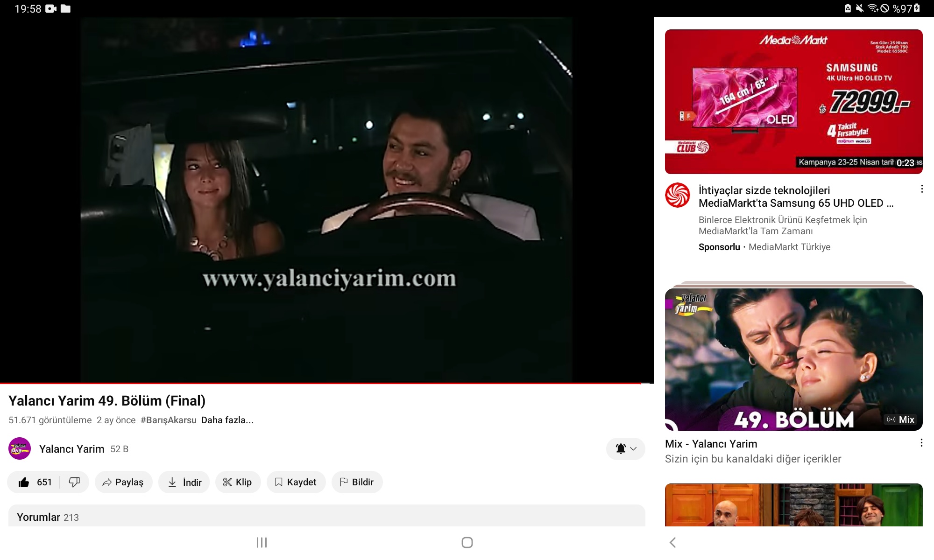
Task: Download video with İndir button
Action: click(x=184, y=482)
